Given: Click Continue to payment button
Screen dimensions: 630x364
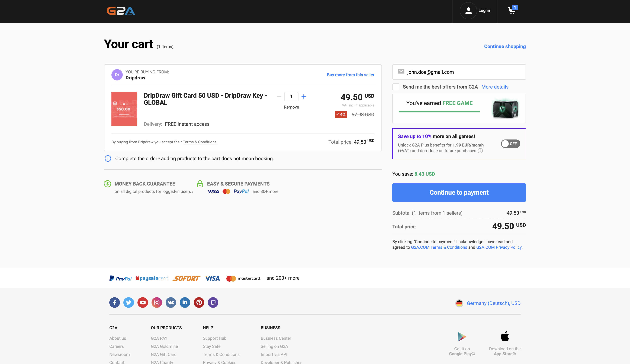Looking at the screenshot, I should (x=459, y=192).
